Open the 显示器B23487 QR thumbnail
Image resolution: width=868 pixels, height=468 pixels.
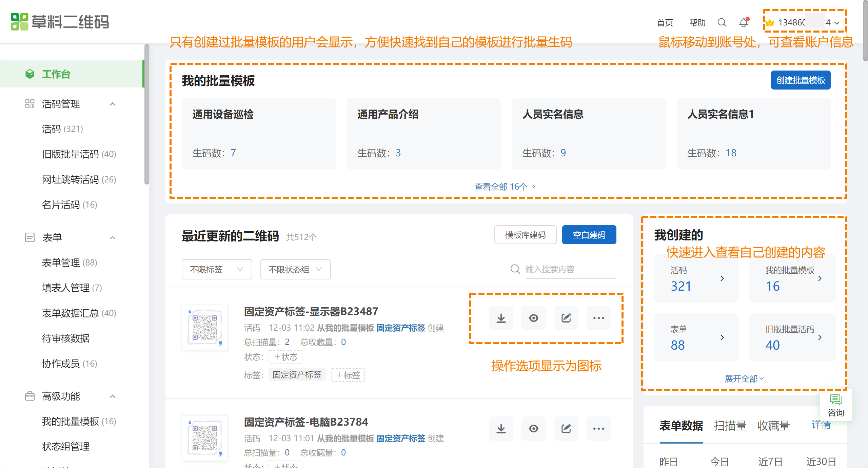[205, 328]
